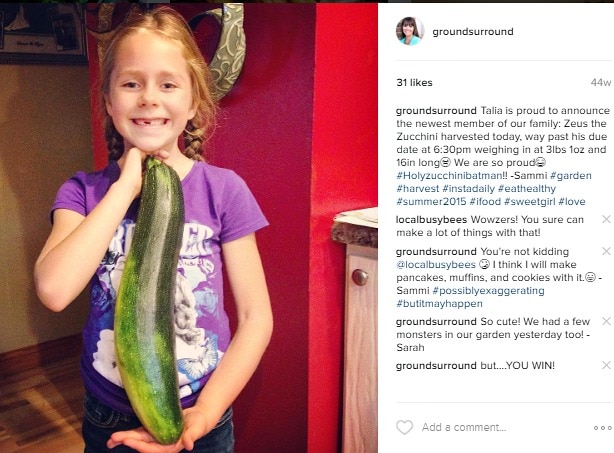Screen dimensions: 614x453
Task: Open groundsurround username in the header
Action: point(473,32)
